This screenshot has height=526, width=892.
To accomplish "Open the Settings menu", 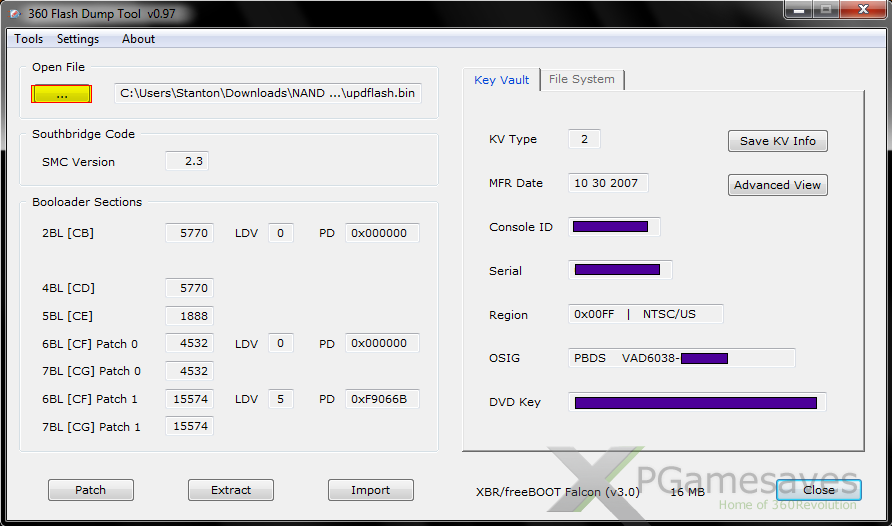I will (78, 39).
